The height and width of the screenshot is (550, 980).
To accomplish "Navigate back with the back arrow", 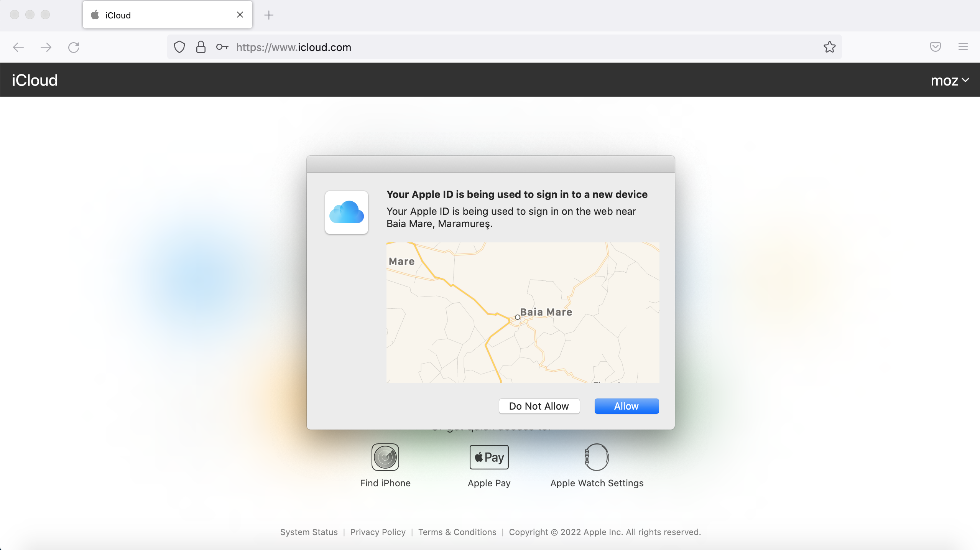I will pos(18,47).
